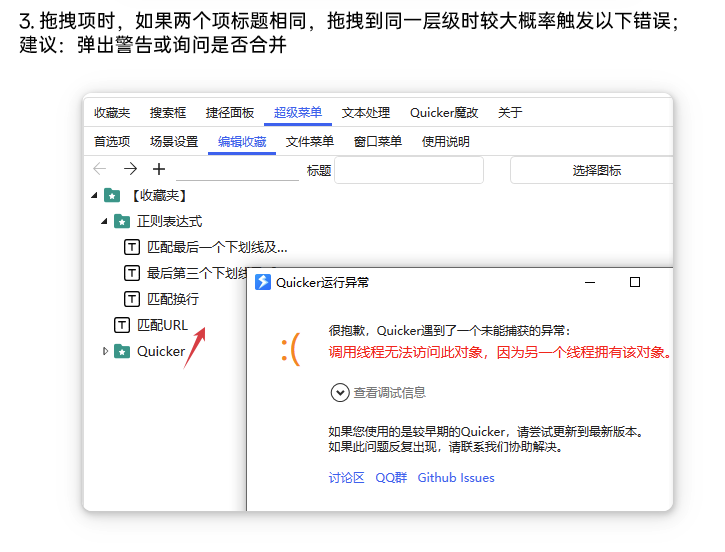Select the 最后第三个下划线 item
725x552 pixels.
pos(197,273)
